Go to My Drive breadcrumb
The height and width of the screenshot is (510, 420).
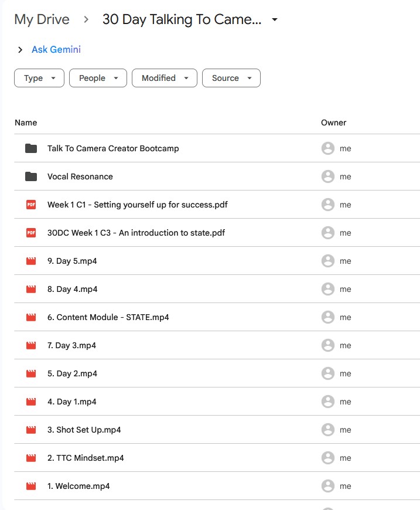click(x=42, y=19)
